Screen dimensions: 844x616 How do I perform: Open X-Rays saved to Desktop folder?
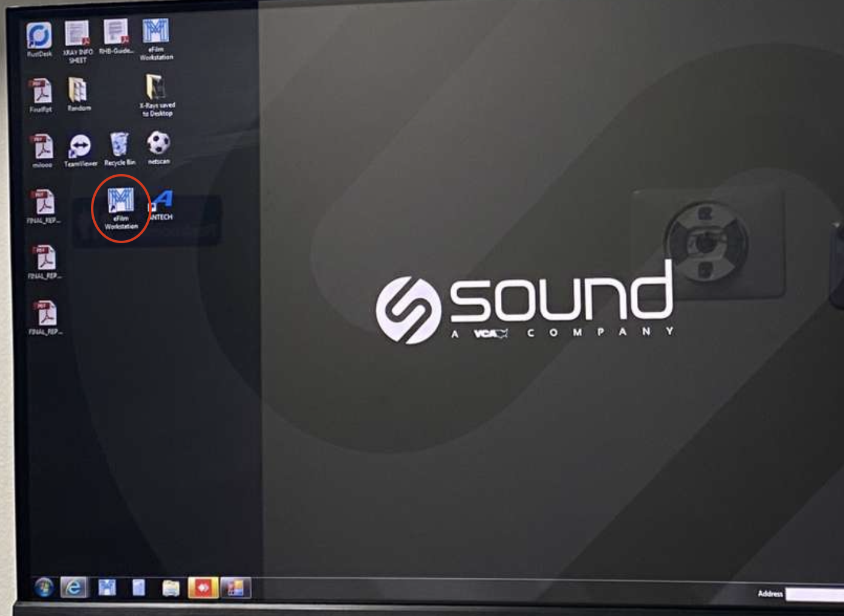(x=157, y=95)
